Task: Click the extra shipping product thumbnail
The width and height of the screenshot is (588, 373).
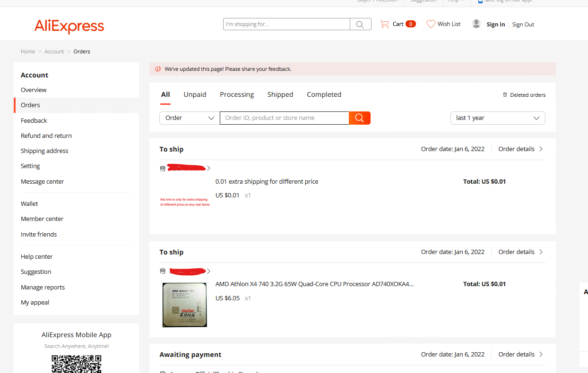Action: coord(184,202)
